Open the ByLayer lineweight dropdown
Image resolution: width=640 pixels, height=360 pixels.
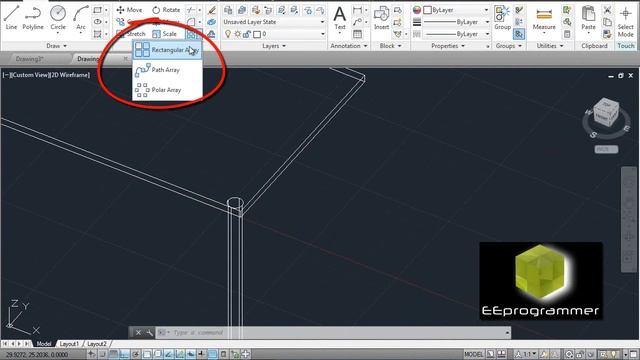[456, 22]
